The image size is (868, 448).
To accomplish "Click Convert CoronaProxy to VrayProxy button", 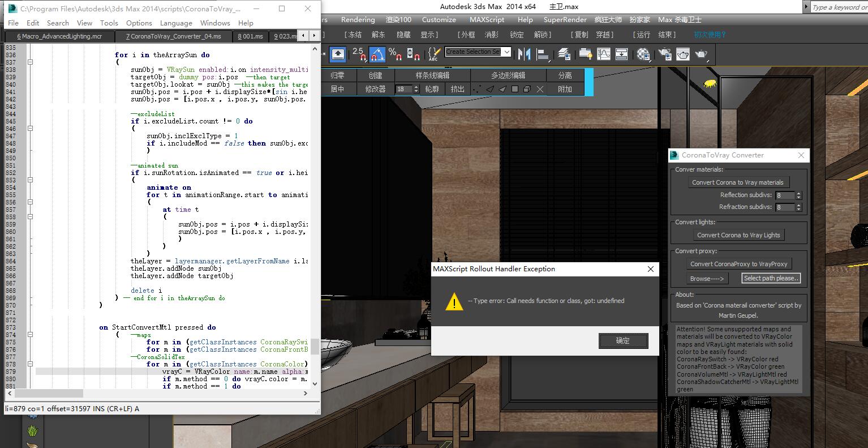I will coord(738,264).
